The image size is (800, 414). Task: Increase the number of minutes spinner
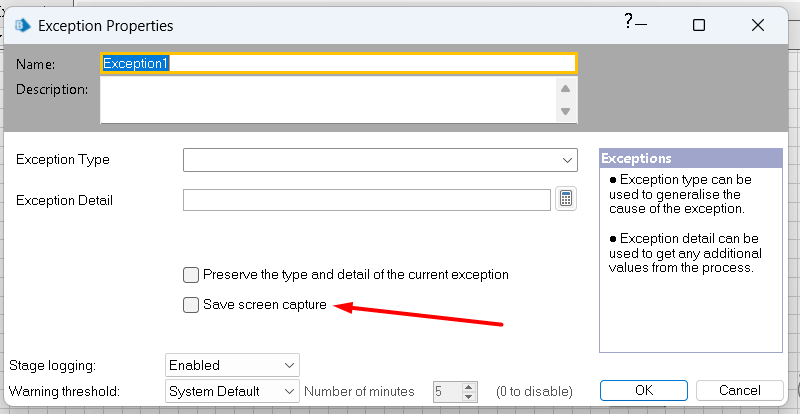[x=469, y=386]
